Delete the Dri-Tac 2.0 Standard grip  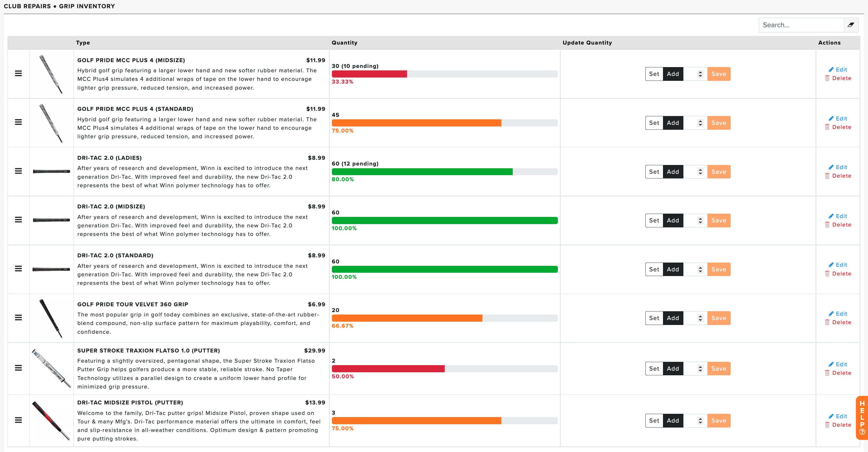[x=838, y=274]
